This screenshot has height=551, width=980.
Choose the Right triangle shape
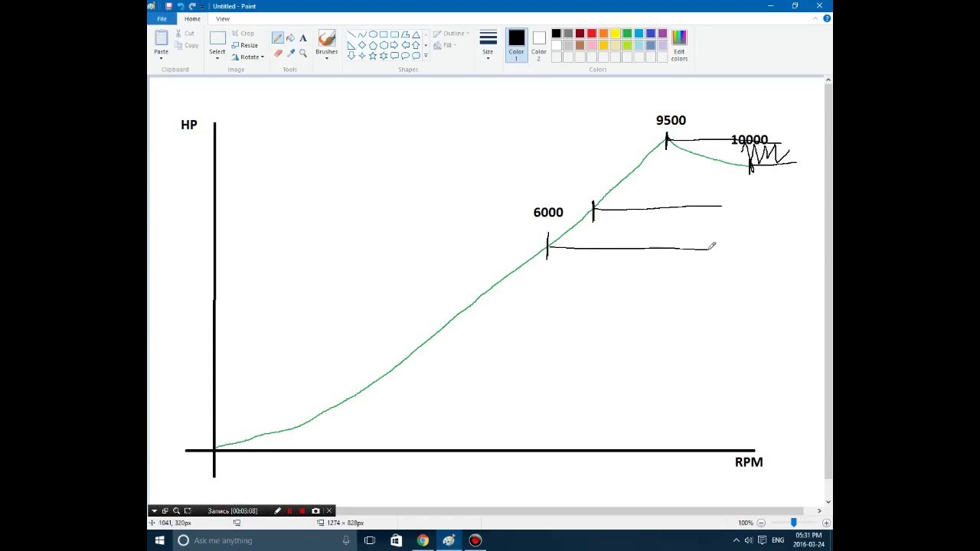pyautogui.click(x=351, y=45)
